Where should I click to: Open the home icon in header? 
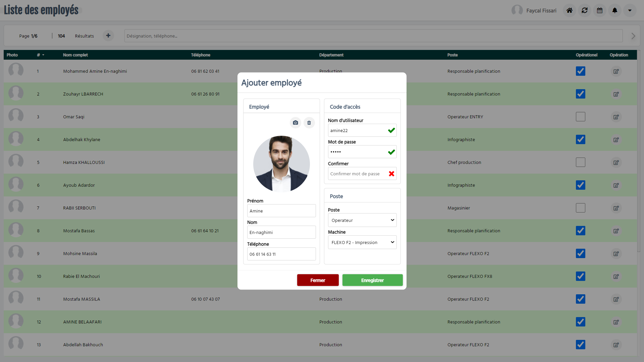coord(570,10)
